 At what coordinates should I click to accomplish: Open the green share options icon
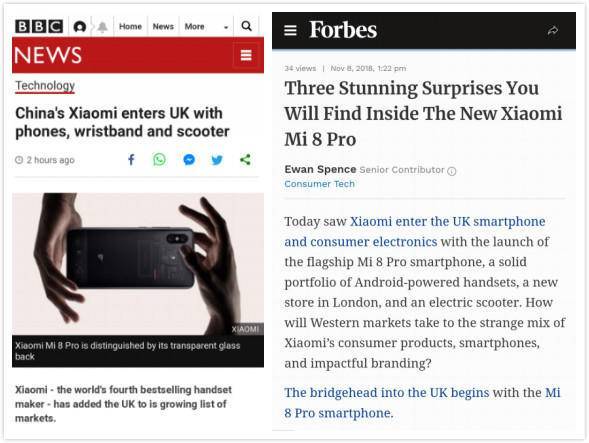click(245, 160)
